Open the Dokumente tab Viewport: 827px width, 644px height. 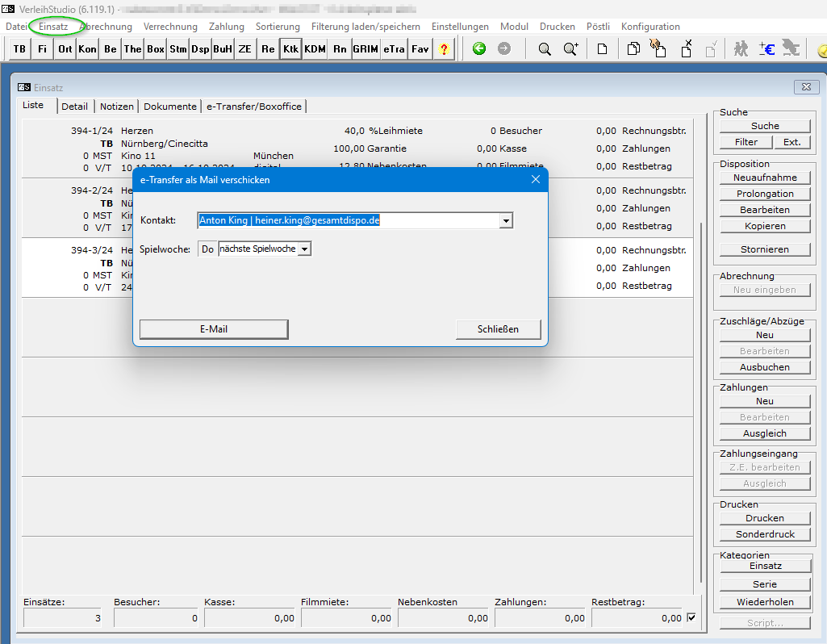[169, 107]
